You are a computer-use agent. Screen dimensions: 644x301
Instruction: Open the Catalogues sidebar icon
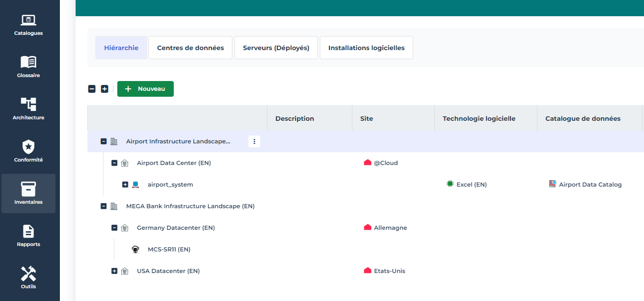tap(28, 20)
